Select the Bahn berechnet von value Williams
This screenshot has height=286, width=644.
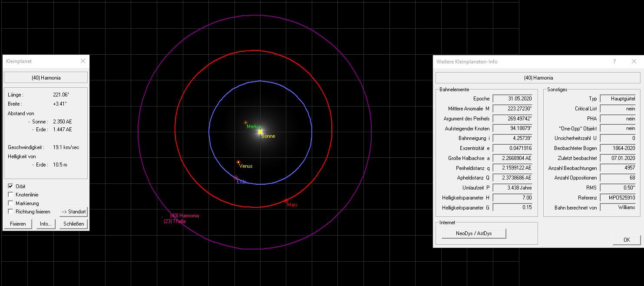pos(618,208)
